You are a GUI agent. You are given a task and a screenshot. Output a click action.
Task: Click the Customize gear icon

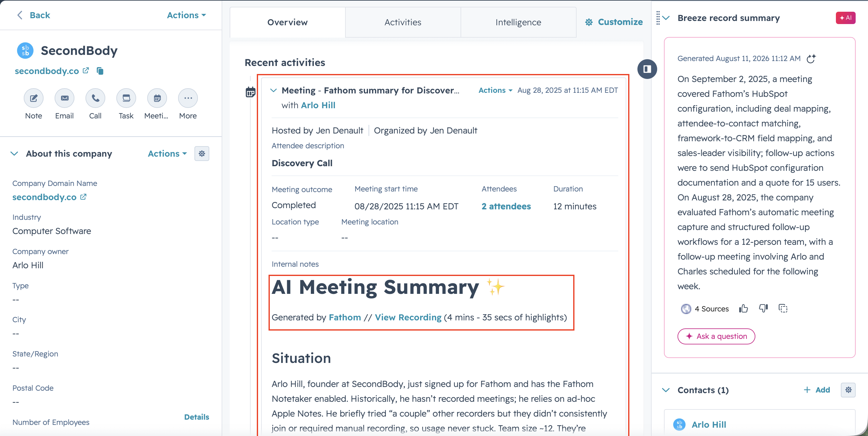point(589,22)
